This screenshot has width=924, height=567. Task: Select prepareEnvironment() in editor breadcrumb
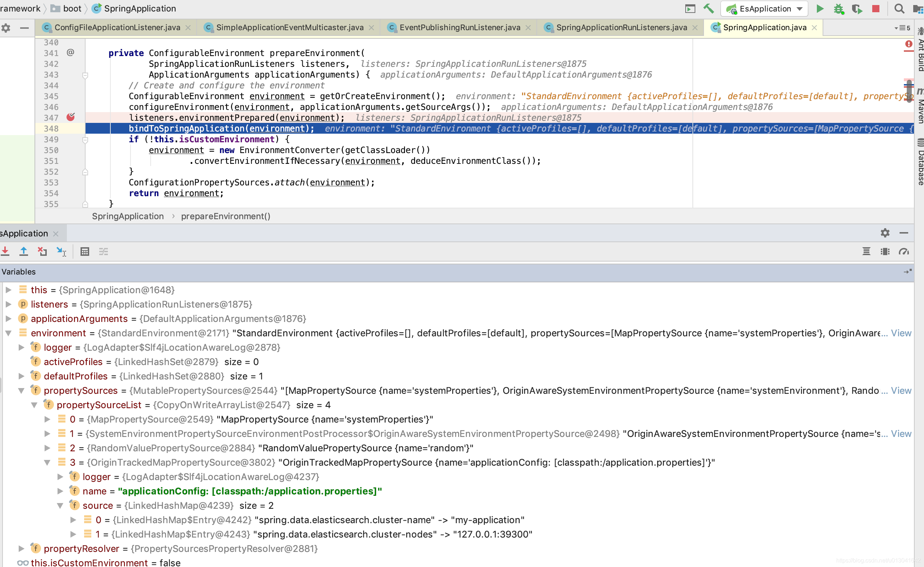pyautogui.click(x=226, y=216)
